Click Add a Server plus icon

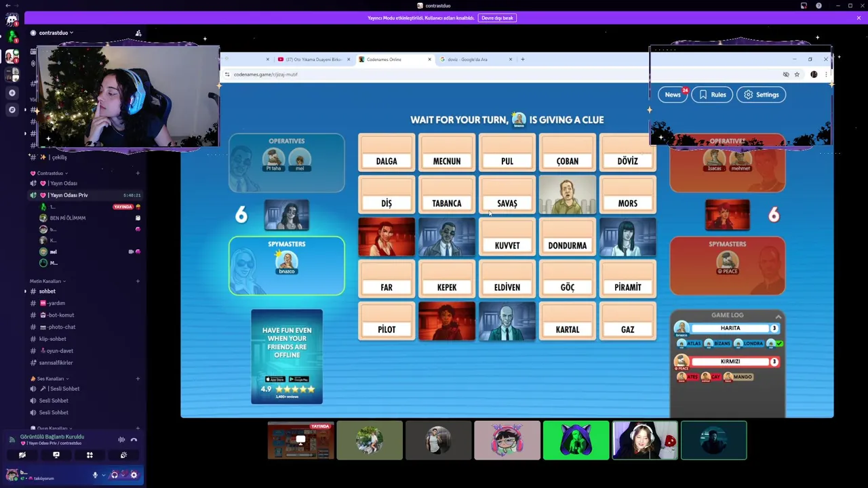tap(12, 92)
